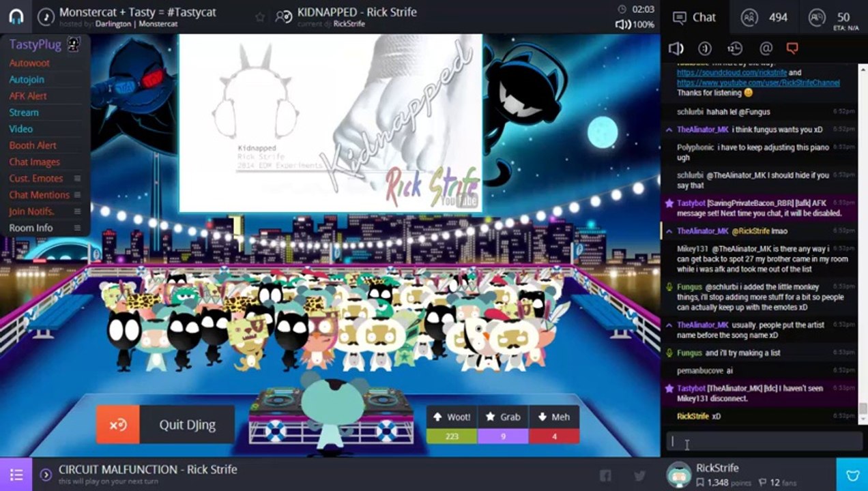The width and height of the screenshot is (868, 491).
Task: Click the 02:03 time remaining display
Action: click(x=643, y=10)
